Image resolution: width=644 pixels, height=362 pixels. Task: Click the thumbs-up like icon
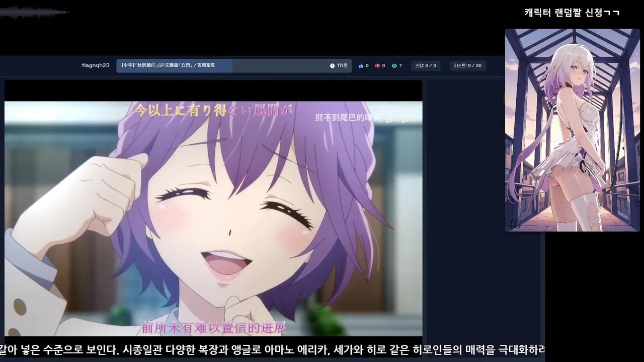coord(361,66)
